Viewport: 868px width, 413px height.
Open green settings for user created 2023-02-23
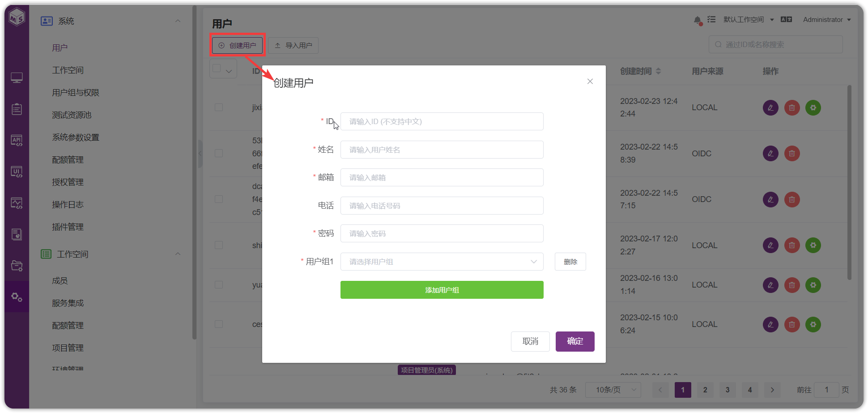(813, 108)
